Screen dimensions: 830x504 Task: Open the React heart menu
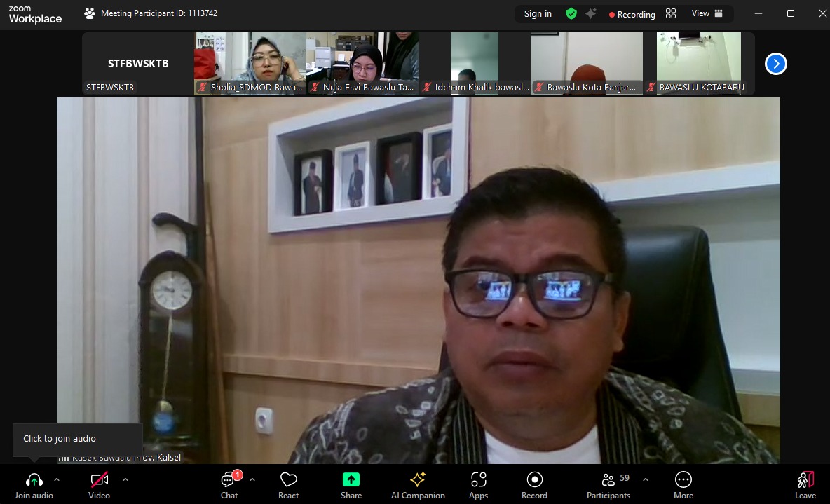pos(289,486)
